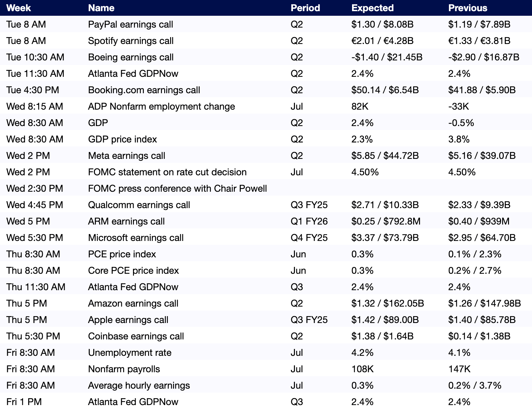Select the Spotify earnings call name
Image resolution: width=532 pixels, height=409 pixels.
[x=131, y=41]
